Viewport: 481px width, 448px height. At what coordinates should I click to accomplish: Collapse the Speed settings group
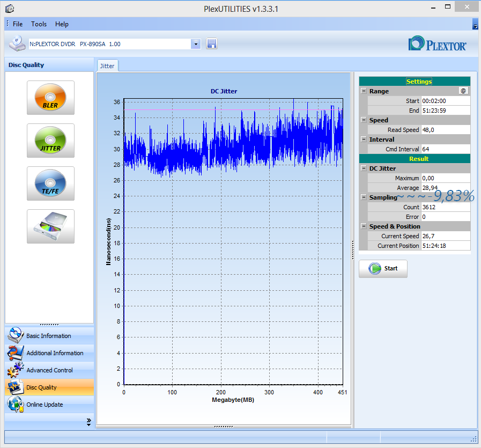pos(364,120)
